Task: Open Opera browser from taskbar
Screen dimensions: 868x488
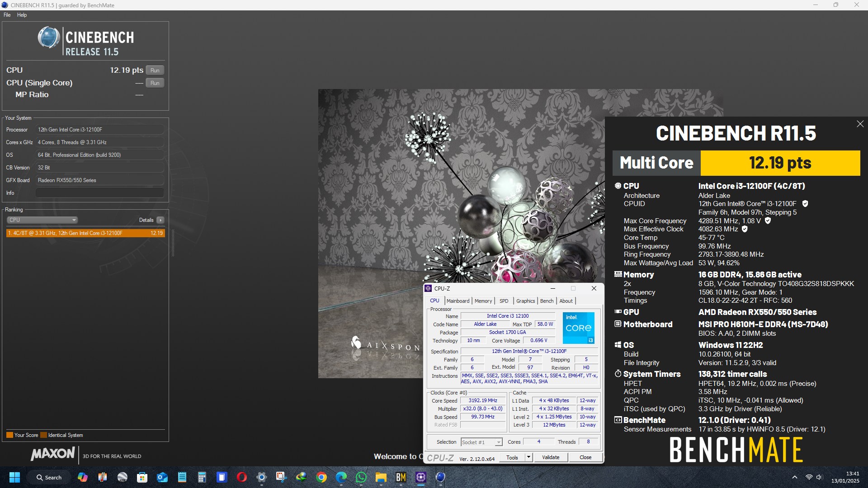Action: (x=242, y=477)
